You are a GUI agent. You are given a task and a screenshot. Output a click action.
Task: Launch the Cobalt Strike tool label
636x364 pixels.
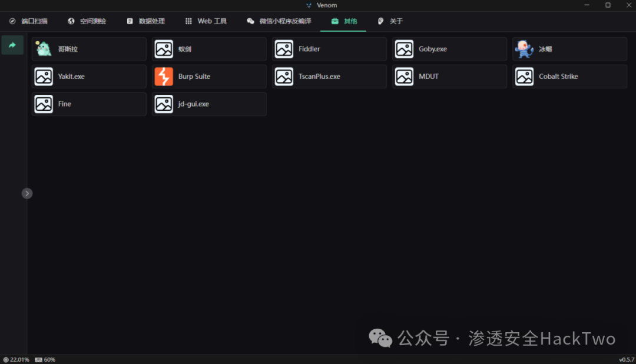click(558, 77)
